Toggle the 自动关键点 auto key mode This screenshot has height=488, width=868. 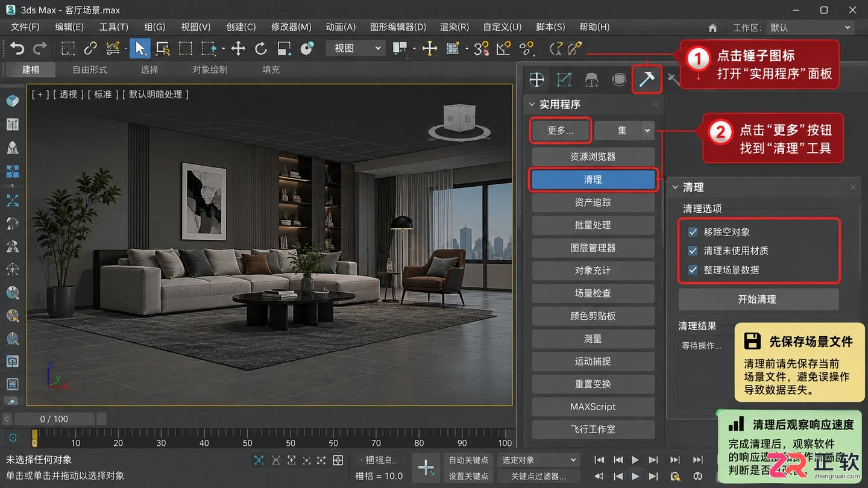468,460
